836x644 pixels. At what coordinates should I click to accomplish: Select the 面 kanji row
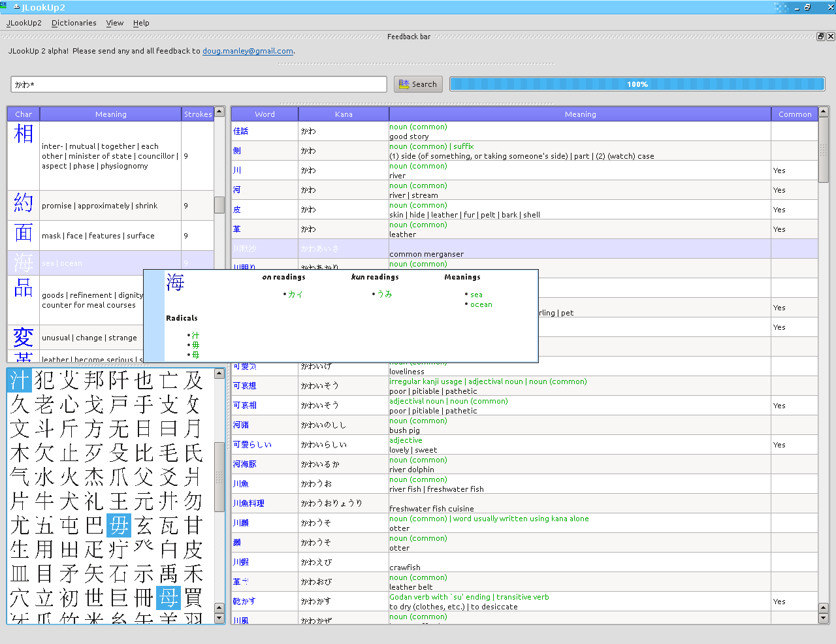pyautogui.click(x=110, y=236)
